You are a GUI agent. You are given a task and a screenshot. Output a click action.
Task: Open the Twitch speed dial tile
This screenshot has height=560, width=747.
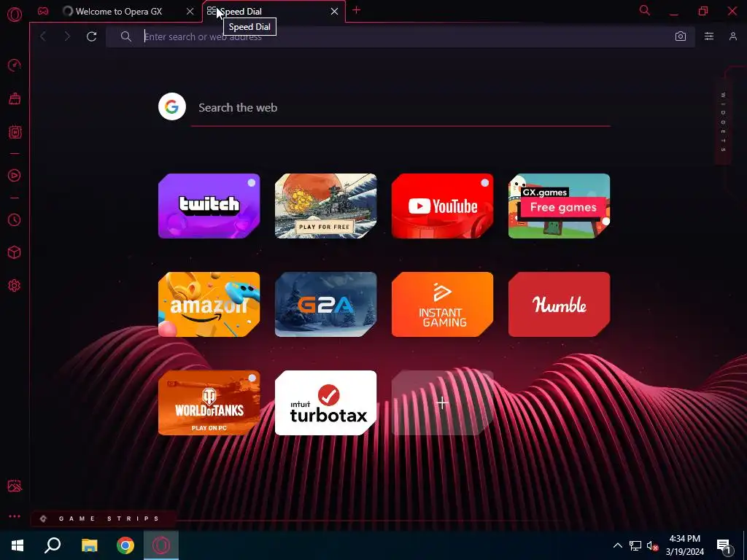(209, 206)
